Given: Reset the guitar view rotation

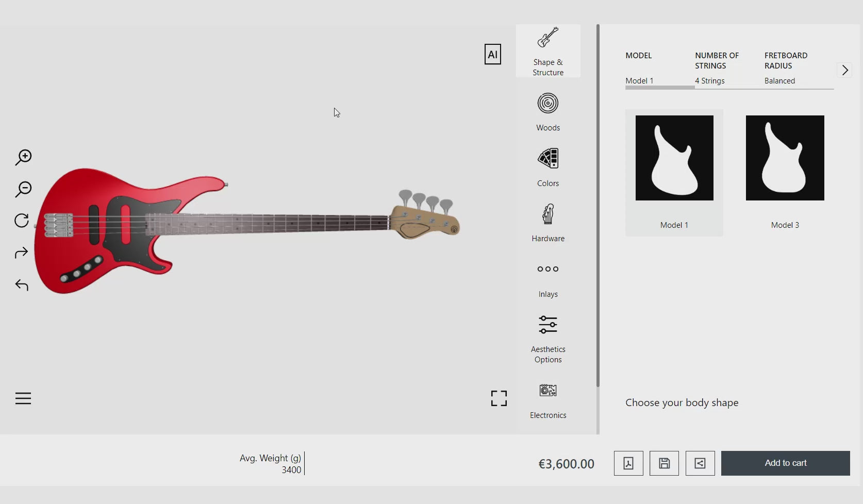Looking at the screenshot, I should tap(22, 221).
